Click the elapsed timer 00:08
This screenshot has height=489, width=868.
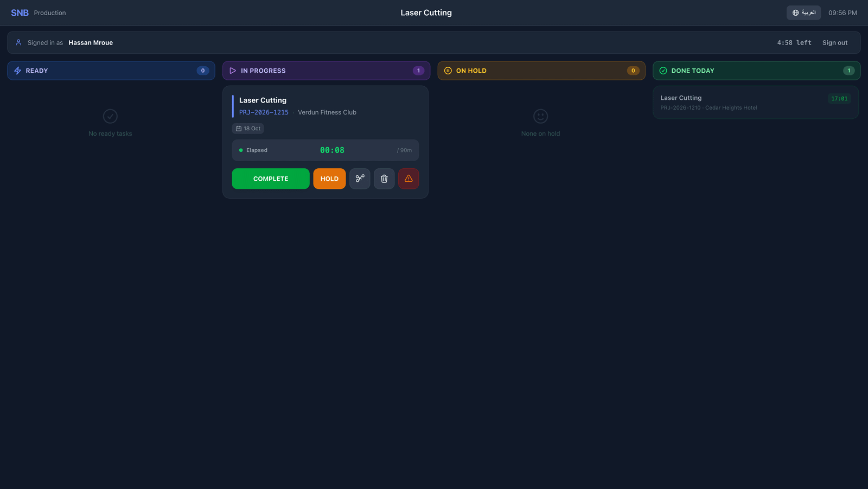[332, 150]
